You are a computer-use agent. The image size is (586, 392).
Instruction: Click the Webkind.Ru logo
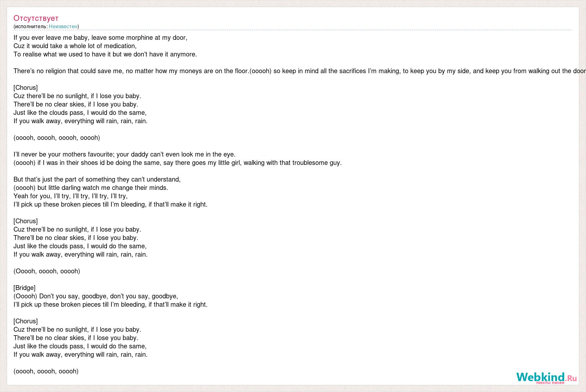tap(547, 378)
